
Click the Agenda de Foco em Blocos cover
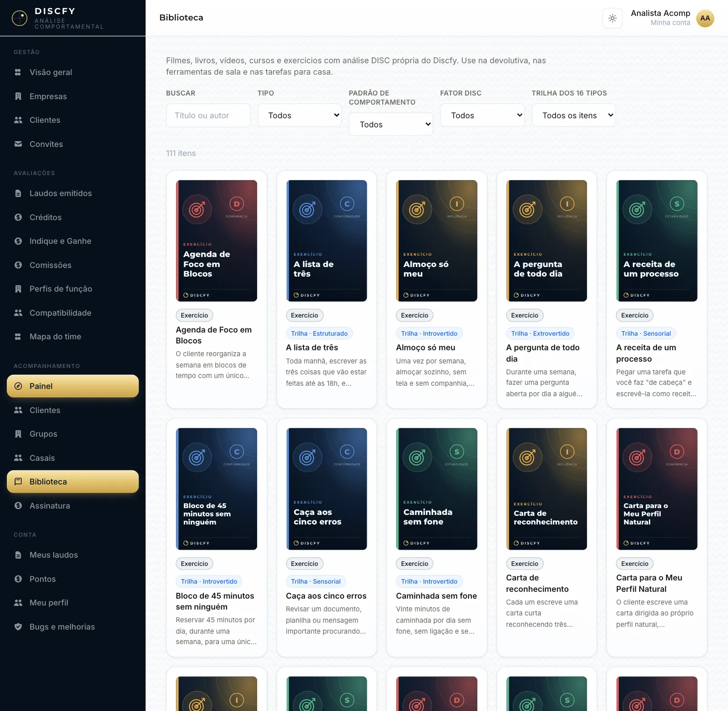pos(217,241)
